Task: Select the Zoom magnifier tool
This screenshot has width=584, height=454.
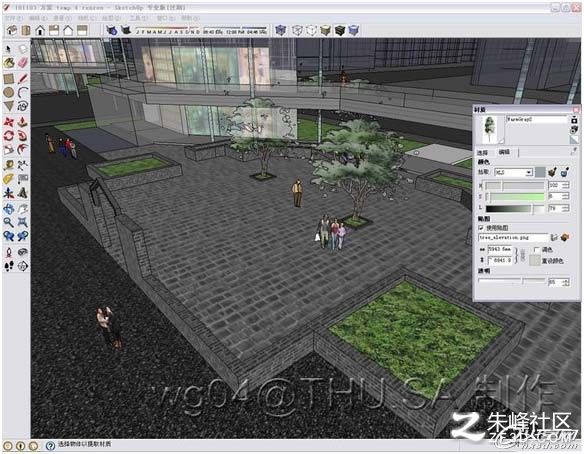Action: [x=9, y=222]
